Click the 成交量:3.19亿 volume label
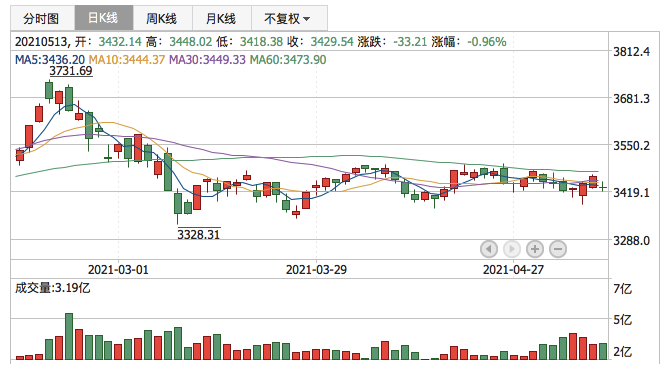 53,288
